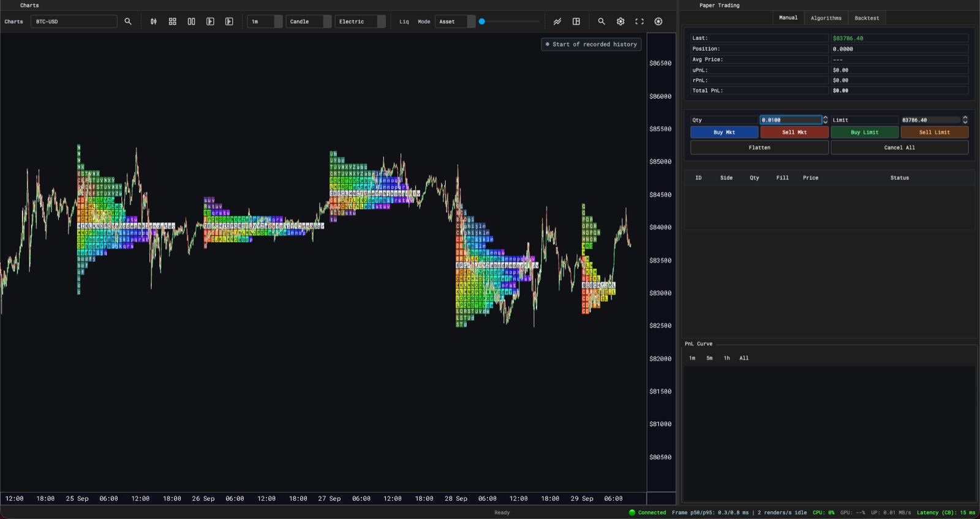
Task: Click the Cancel All button
Action: click(x=900, y=147)
